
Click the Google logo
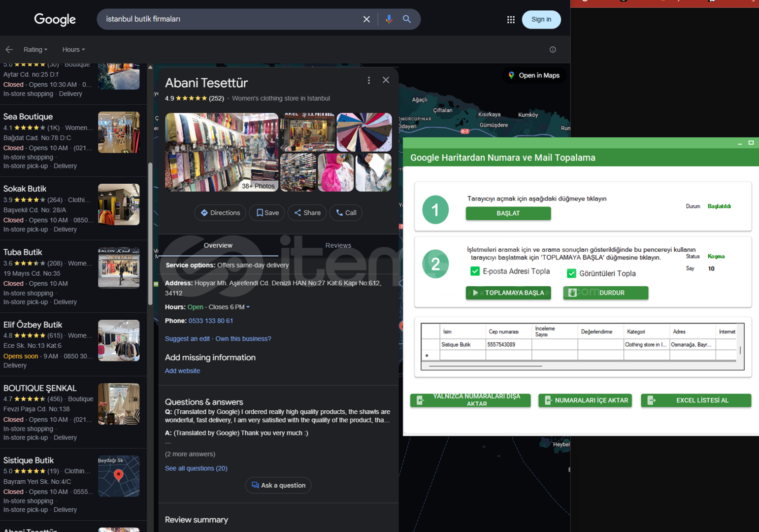pos(55,19)
